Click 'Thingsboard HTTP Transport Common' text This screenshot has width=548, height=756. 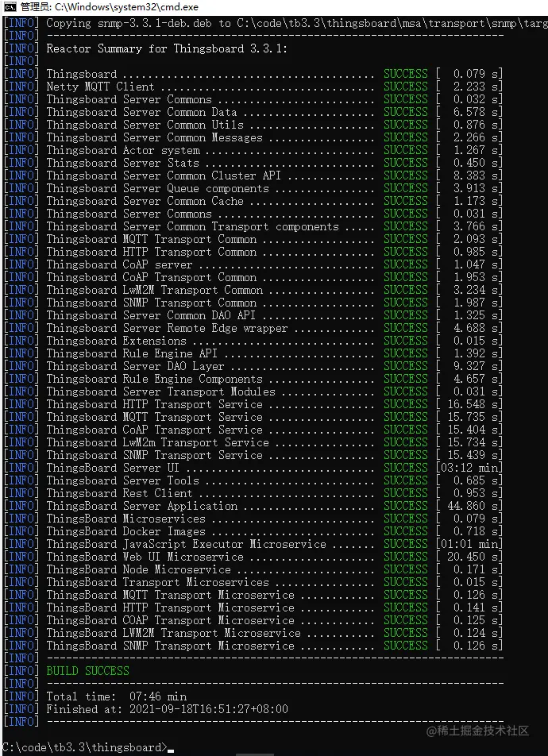[151, 252]
